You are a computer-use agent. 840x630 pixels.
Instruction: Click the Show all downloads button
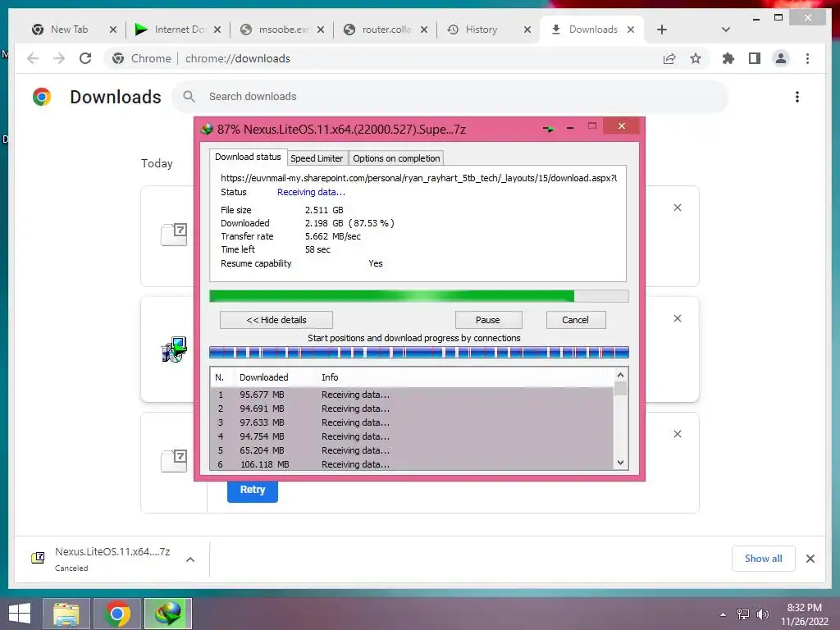tap(763, 558)
